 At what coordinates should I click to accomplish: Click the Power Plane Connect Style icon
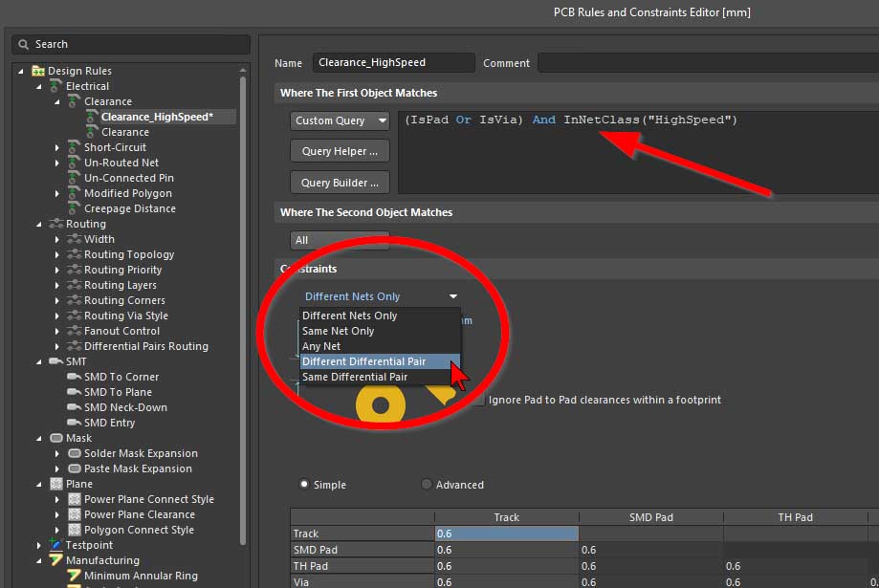[x=75, y=499]
